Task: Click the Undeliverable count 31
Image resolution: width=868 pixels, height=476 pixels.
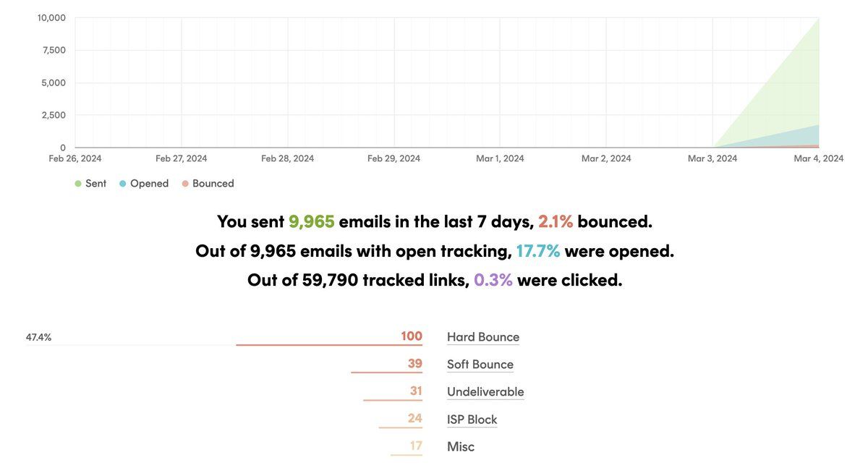Action: [415, 391]
